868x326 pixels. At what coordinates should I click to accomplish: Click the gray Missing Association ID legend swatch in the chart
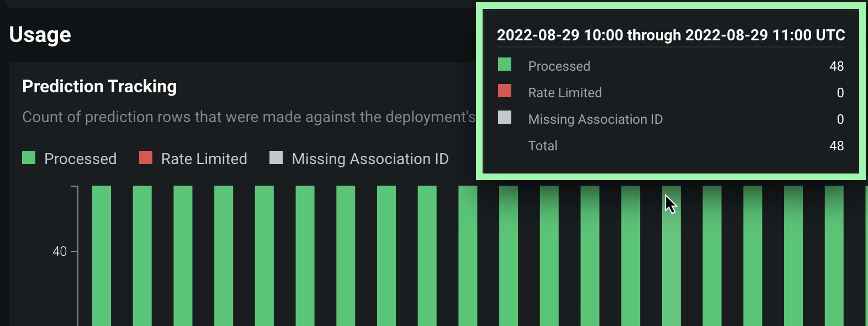[x=276, y=158]
